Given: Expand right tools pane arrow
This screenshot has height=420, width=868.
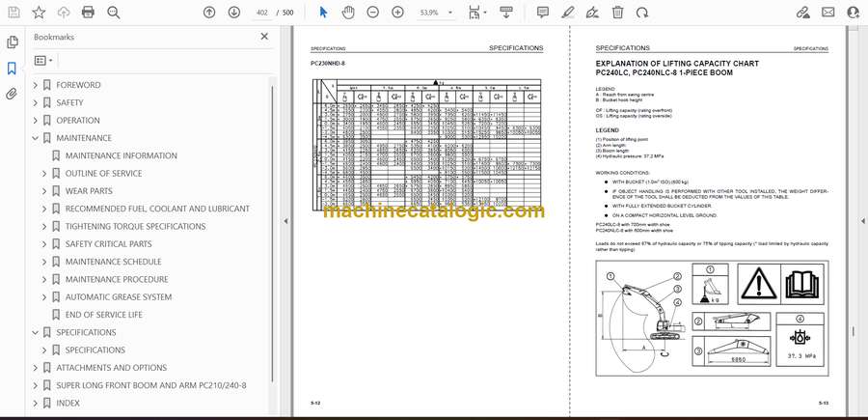Looking at the screenshot, I should [x=862, y=221].
